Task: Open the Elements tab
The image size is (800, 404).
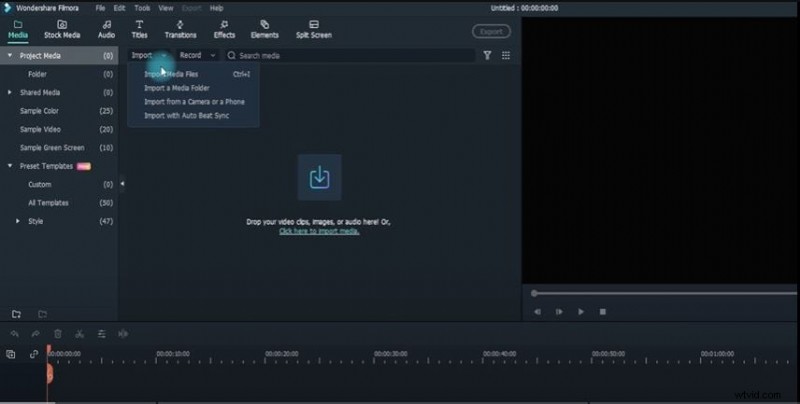Action: click(264, 30)
